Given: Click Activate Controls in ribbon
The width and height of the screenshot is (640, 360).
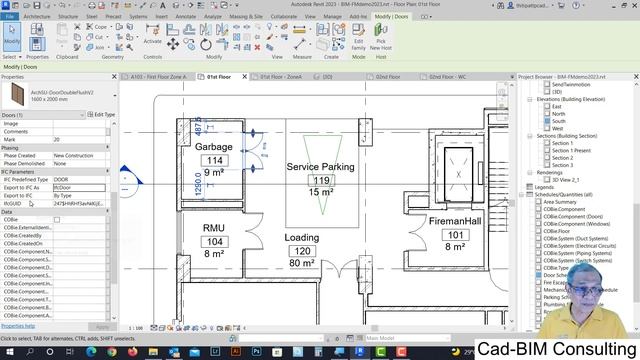Looking at the screenshot, I should coord(153,34).
